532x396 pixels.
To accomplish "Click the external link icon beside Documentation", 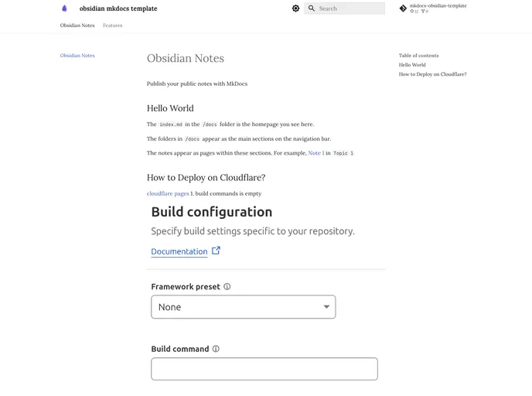I will [217, 251].
